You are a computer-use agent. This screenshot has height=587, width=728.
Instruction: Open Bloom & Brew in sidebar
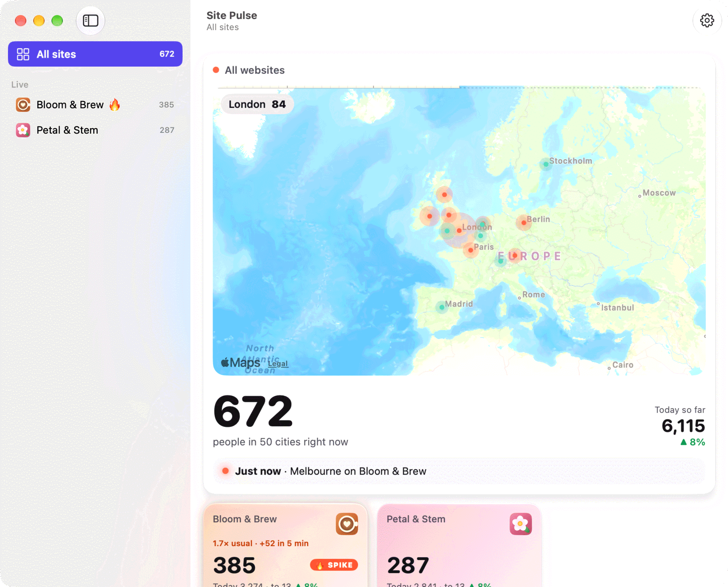coord(95,105)
